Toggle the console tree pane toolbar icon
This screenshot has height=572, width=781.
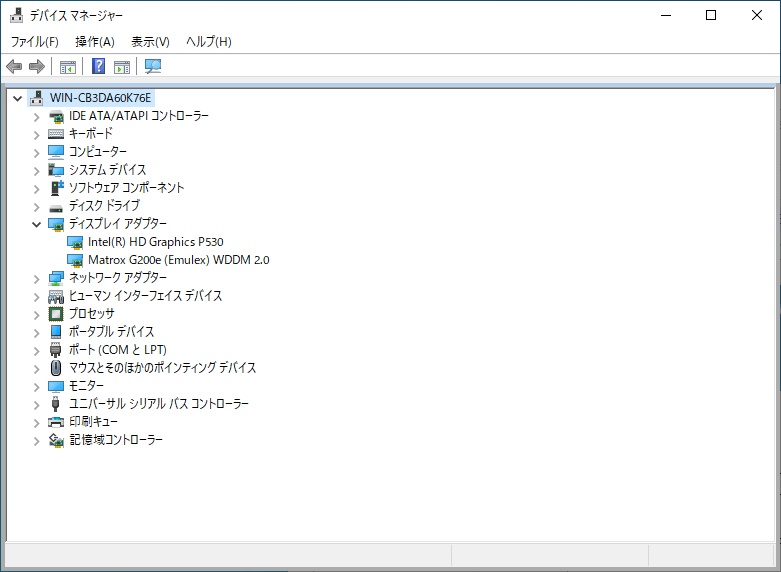point(67,66)
